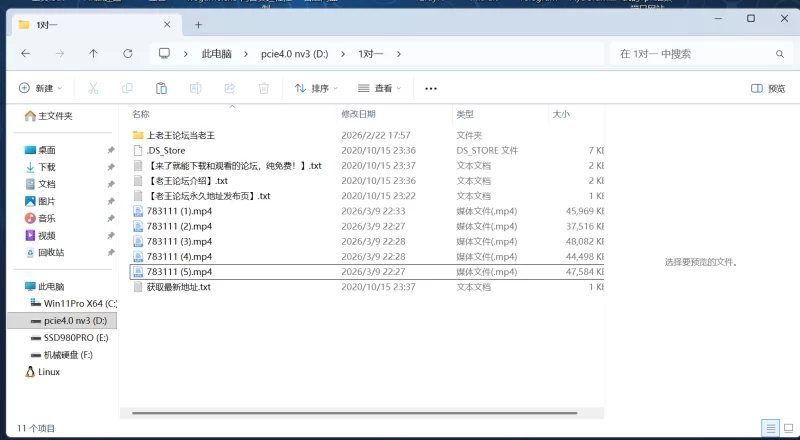800x440 pixels.
Task: Select the 下载 folder in sidebar
Action: [47, 167]
